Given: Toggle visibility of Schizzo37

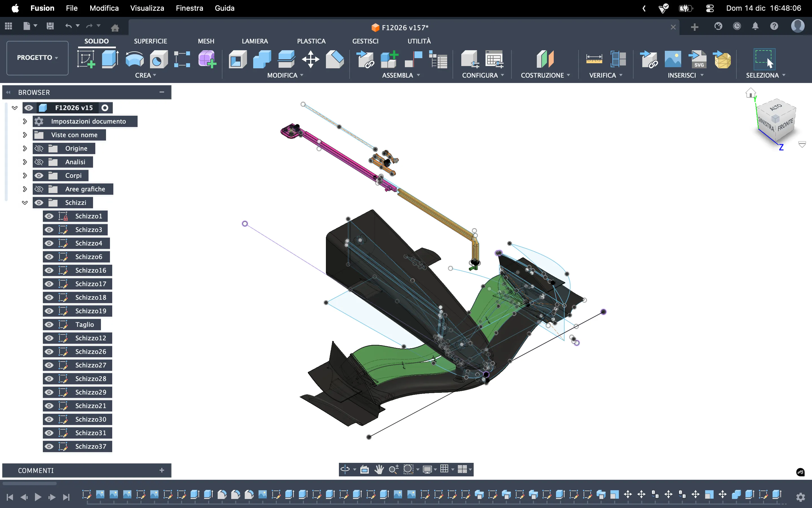Looking at the screenshot, I should [49, 446].
